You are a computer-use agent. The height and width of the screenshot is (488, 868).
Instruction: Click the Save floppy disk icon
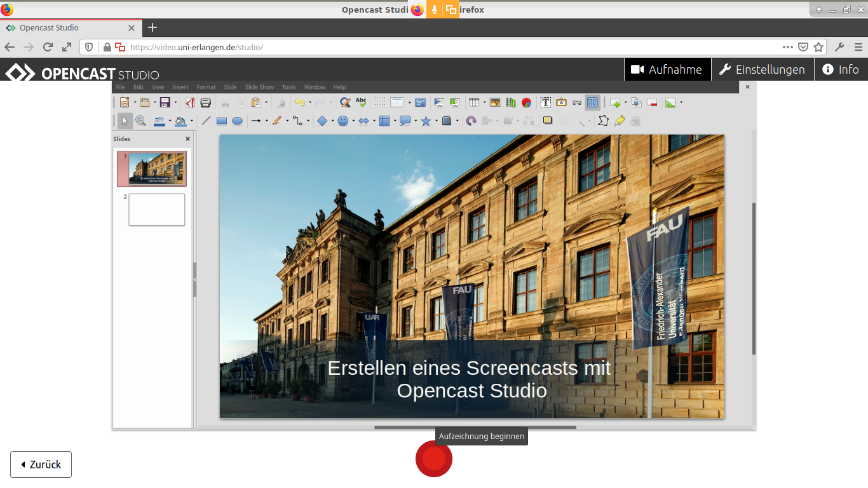click(x=165, y=103)
